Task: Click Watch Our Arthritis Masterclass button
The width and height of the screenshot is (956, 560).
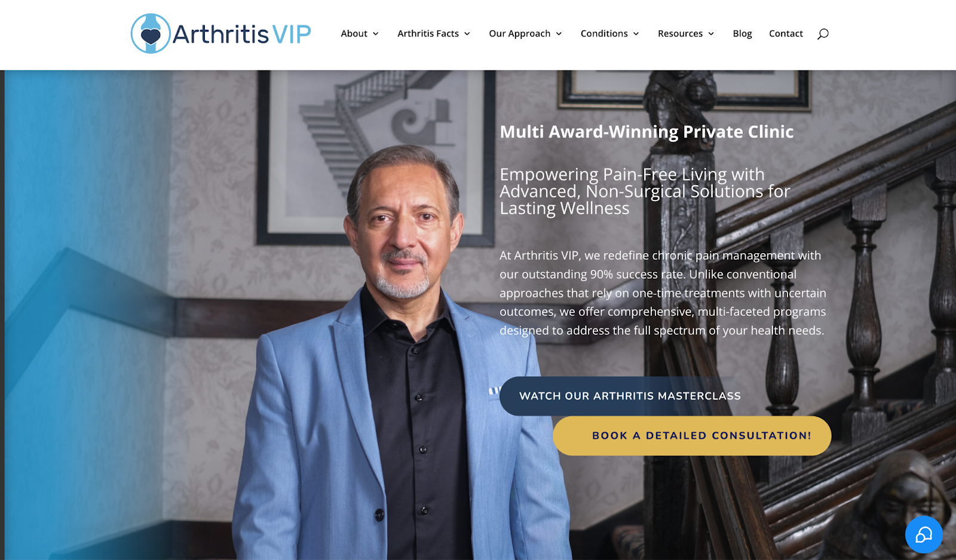Action: (630, 396)
